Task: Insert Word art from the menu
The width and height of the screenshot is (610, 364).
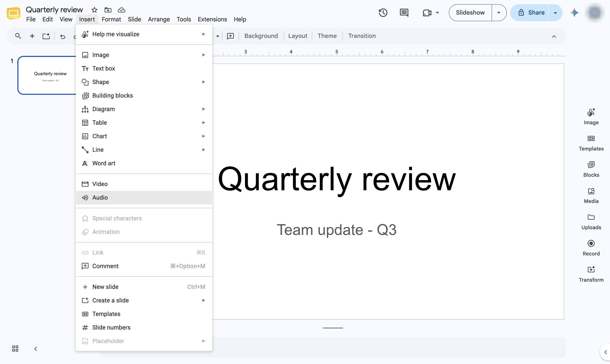Action: coord(144,163)
